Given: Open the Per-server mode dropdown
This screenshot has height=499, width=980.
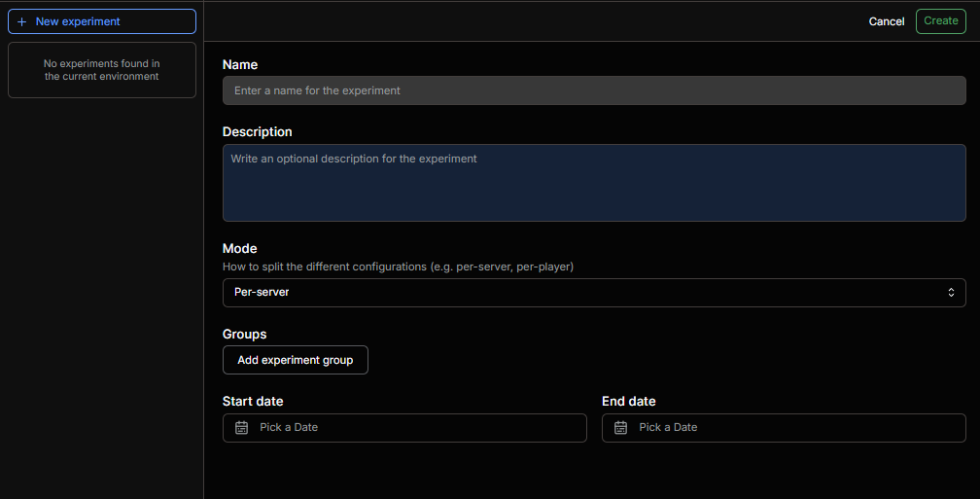Looking at the screenshot, I should 594,293.
